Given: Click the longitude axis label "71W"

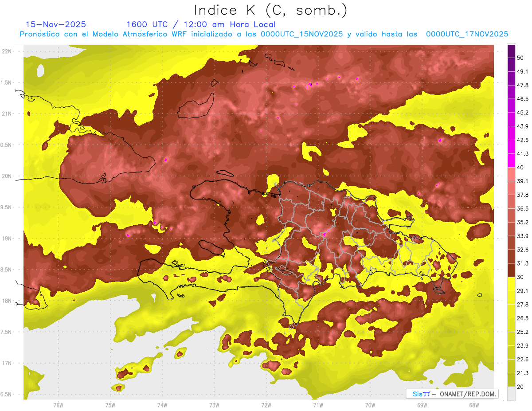Looking at the screenshot, I should [x=318, y=405].
